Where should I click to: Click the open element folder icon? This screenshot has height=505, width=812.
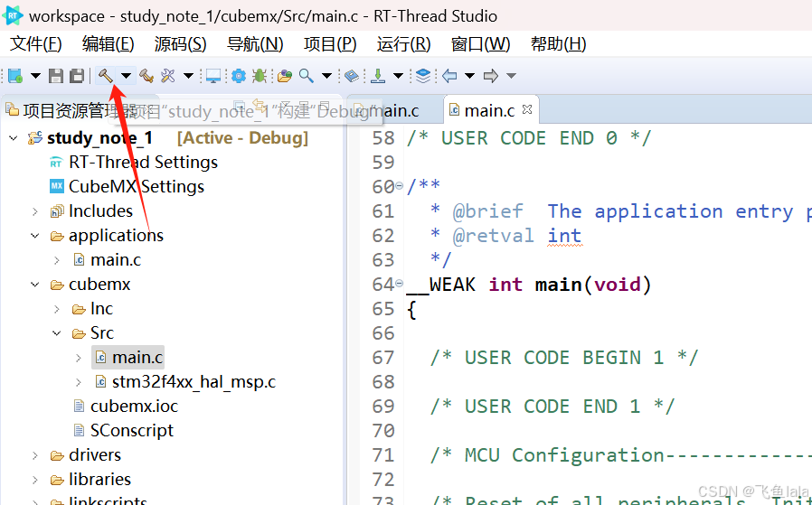pyautogui.click(x=284, y=76)
